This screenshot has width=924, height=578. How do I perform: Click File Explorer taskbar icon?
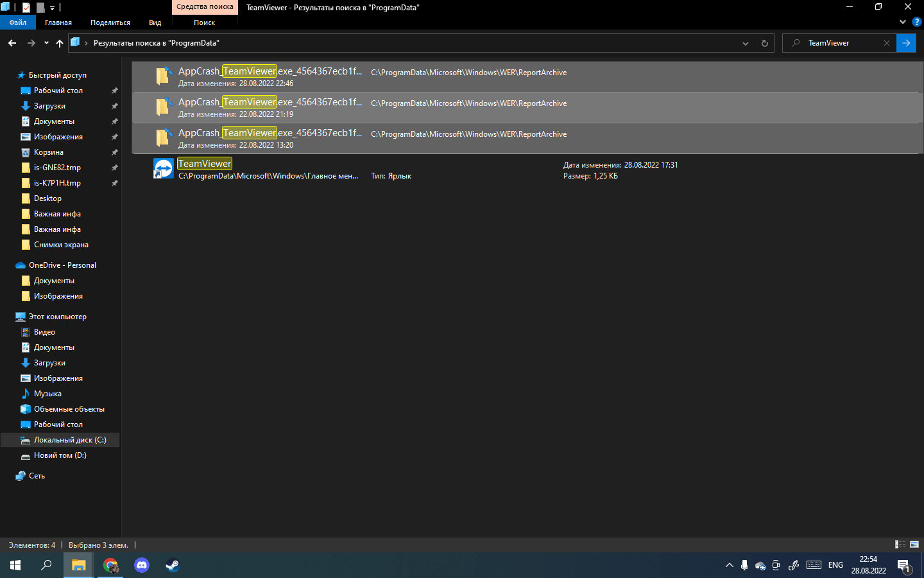pos(78,565)
